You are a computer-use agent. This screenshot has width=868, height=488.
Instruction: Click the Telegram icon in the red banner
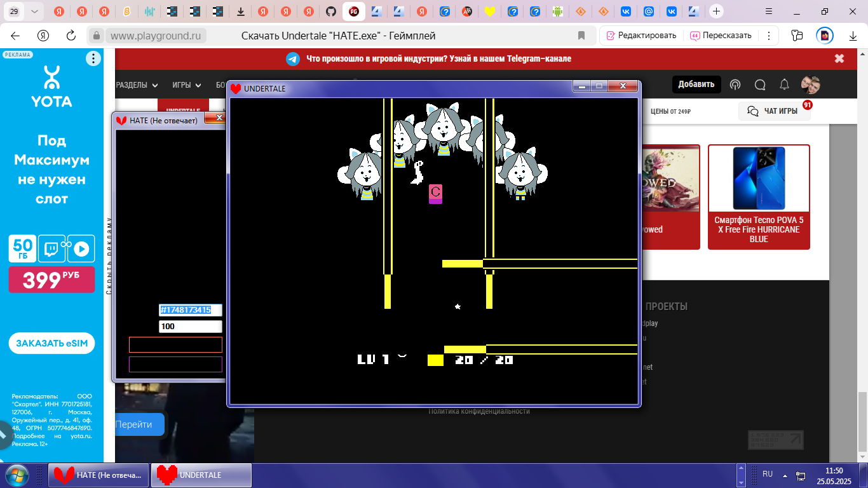click(x=293, y=59)
